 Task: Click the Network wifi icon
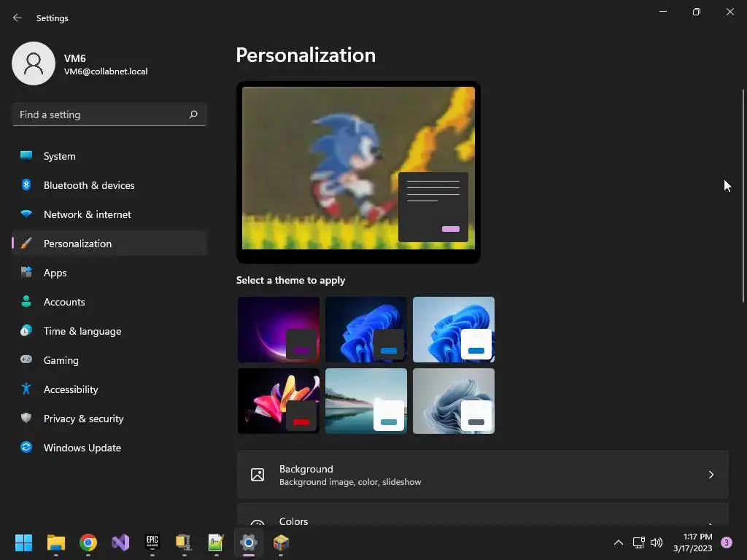(26, 214)
